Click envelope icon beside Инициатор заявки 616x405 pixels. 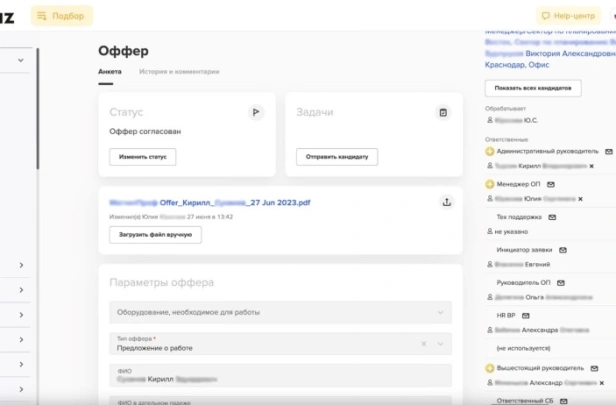[563, 250]
